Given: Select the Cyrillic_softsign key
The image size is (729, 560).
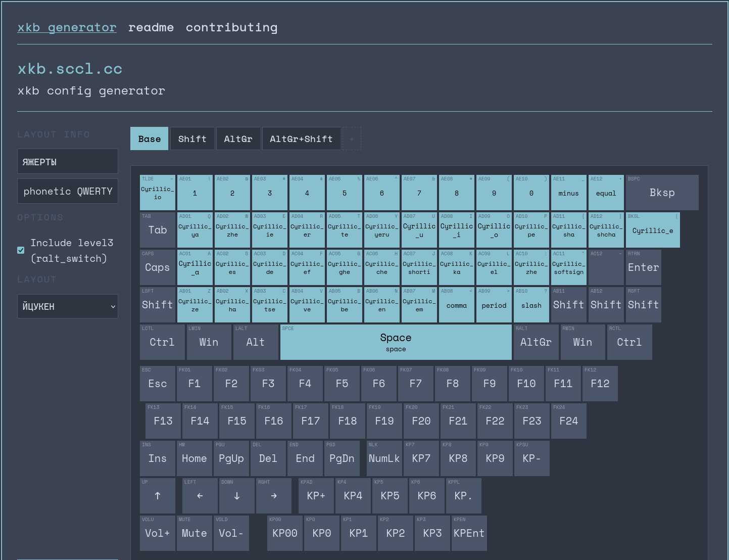Looking at the screenshot, I should [569, 267].
